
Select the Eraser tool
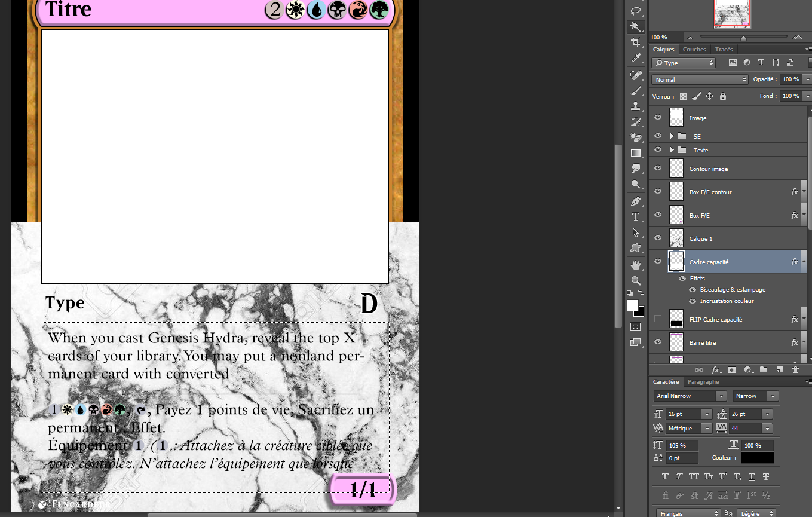tap(636, 137)
